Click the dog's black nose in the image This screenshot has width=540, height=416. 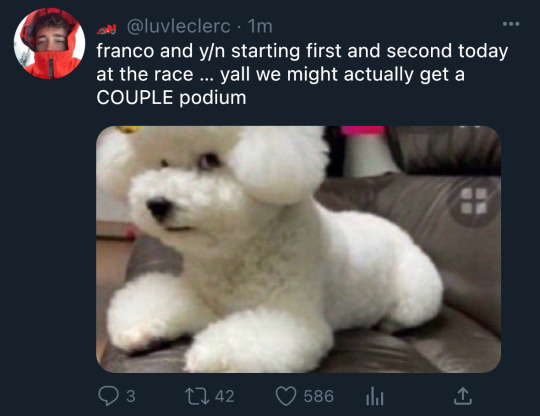pyautogui.click(x=159, y=208)
